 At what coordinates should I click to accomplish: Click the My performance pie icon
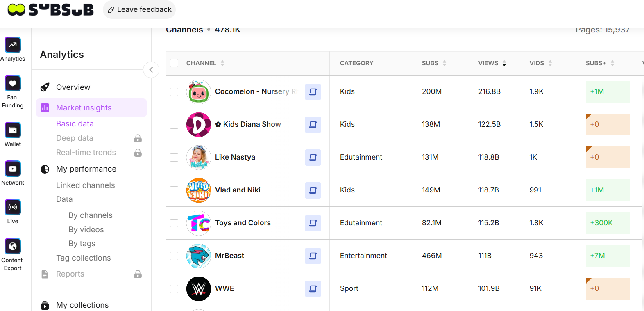(45, 169)
